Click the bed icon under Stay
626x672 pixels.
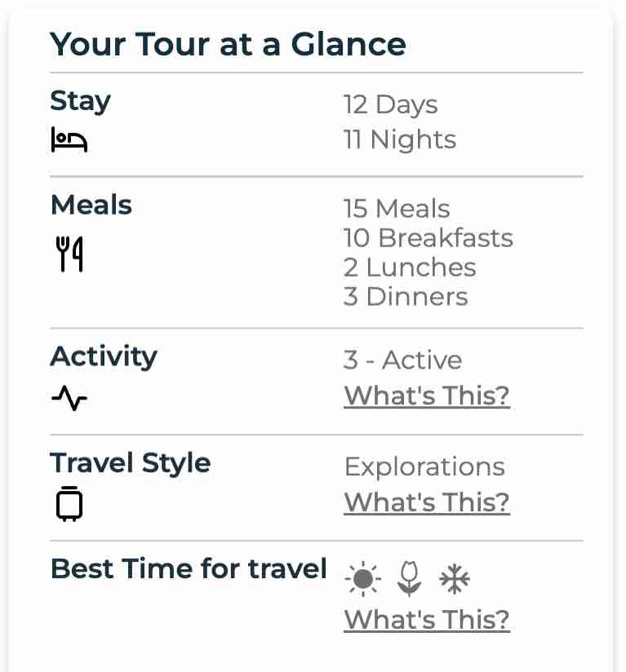pos(69,139)
